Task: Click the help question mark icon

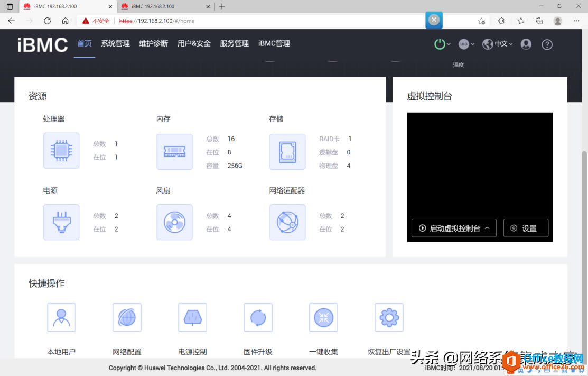Action: click(x=547, y=44)
